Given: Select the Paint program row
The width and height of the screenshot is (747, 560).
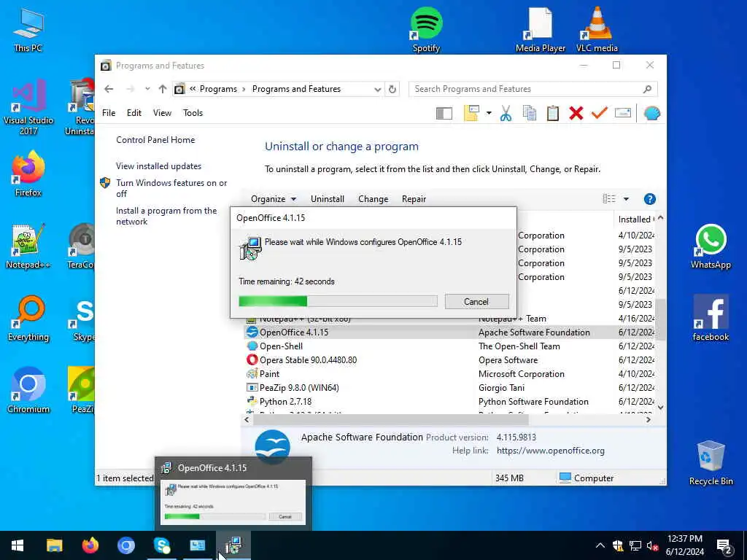Looking at the screenshot, I should tap(449, 374).
